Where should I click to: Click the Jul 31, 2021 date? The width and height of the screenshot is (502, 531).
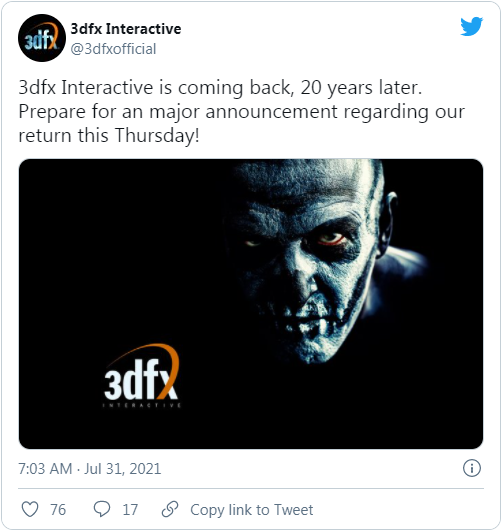tap(122, 469)
